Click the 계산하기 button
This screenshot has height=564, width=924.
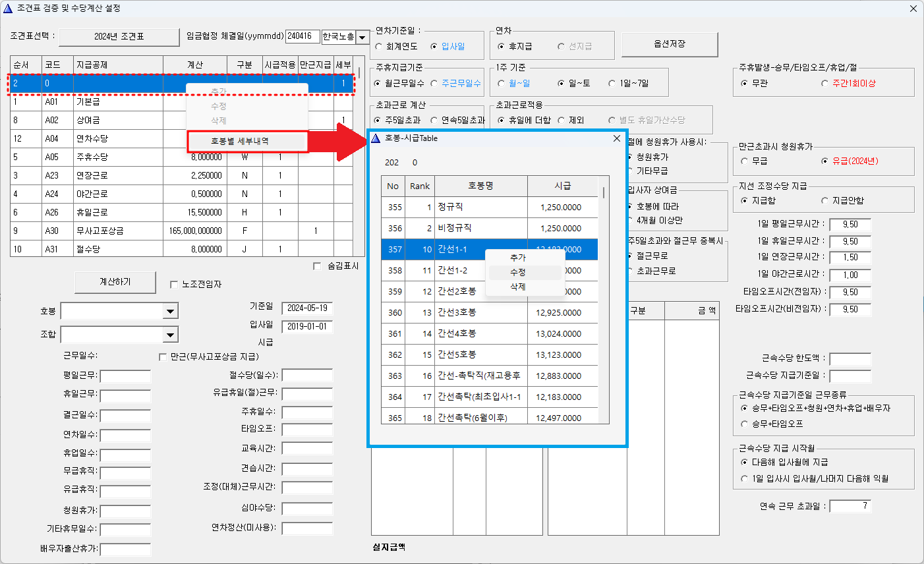coord(115,282)
